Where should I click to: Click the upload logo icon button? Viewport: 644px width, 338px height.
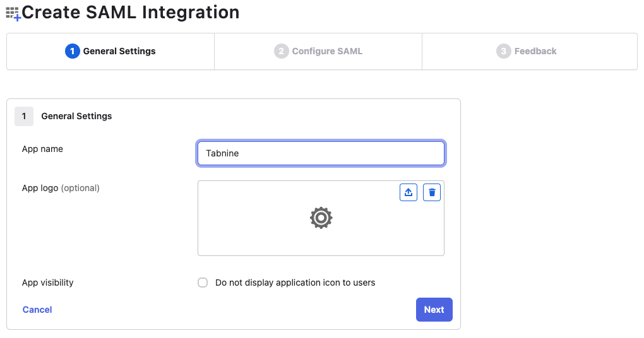[408, 192]
